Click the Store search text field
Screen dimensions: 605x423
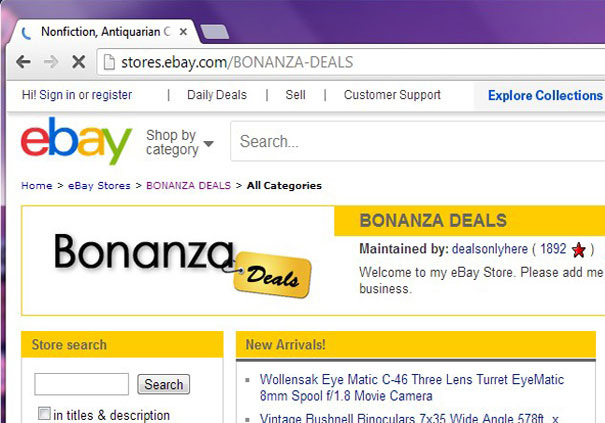[82, 384]
